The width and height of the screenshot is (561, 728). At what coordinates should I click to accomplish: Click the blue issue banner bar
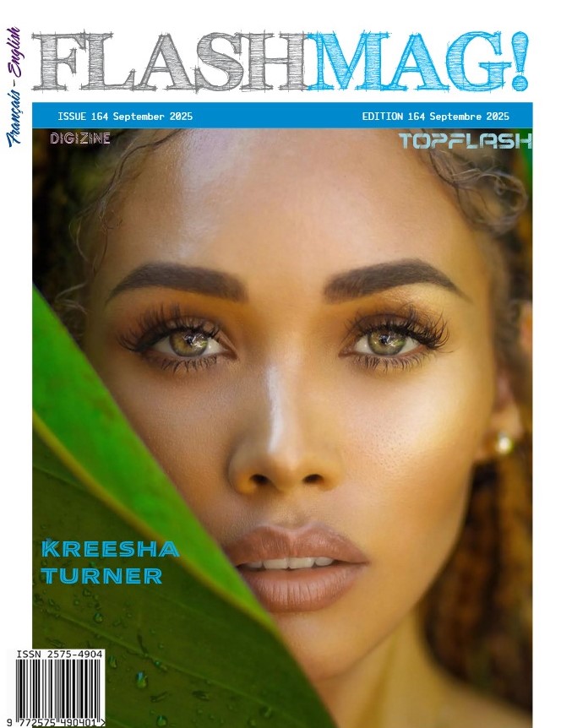pyautogui.click(x=282, y=116)
